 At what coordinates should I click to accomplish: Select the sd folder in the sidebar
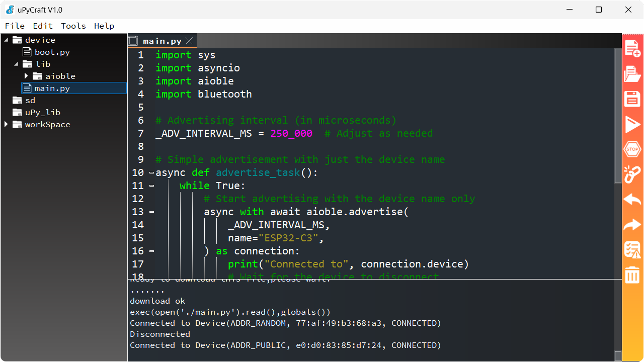pos(30,100)
